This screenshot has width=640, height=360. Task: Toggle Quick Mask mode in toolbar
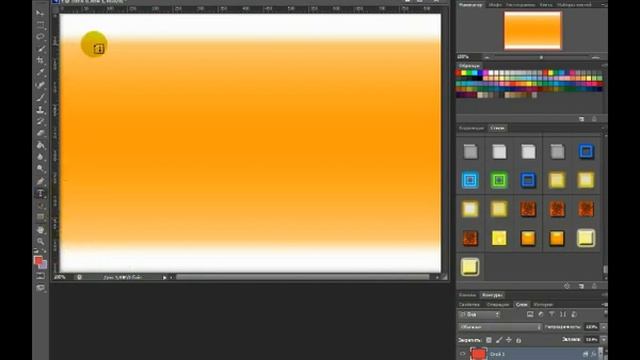(40, 276)
